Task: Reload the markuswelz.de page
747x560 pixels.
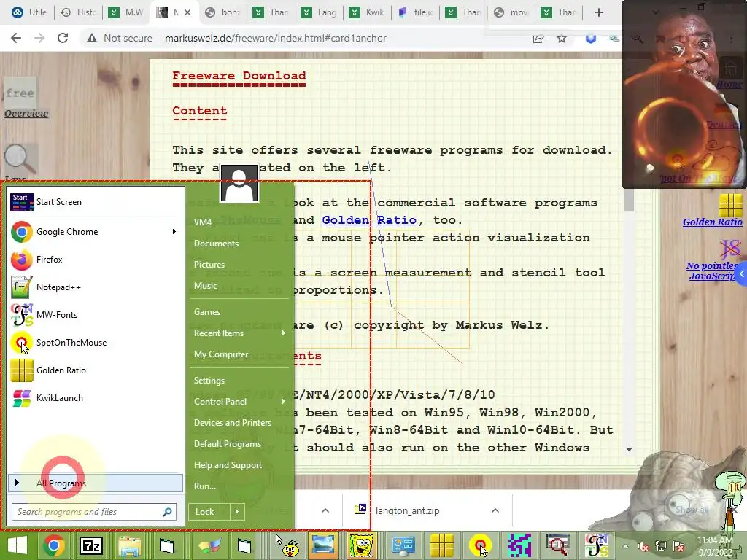Action: click(x=63, y=38)
